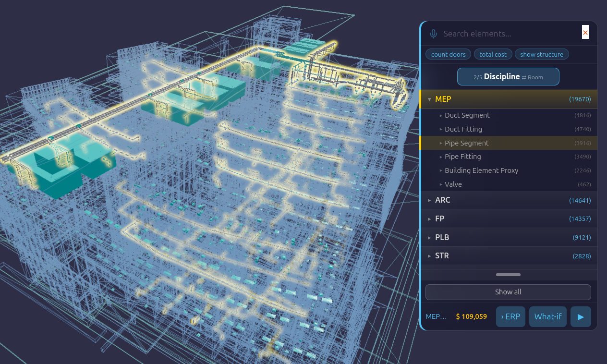This screenshot has height=364, width=607.
Task: Expand the Pipe Segment row arrow
Action: point(441,143)
